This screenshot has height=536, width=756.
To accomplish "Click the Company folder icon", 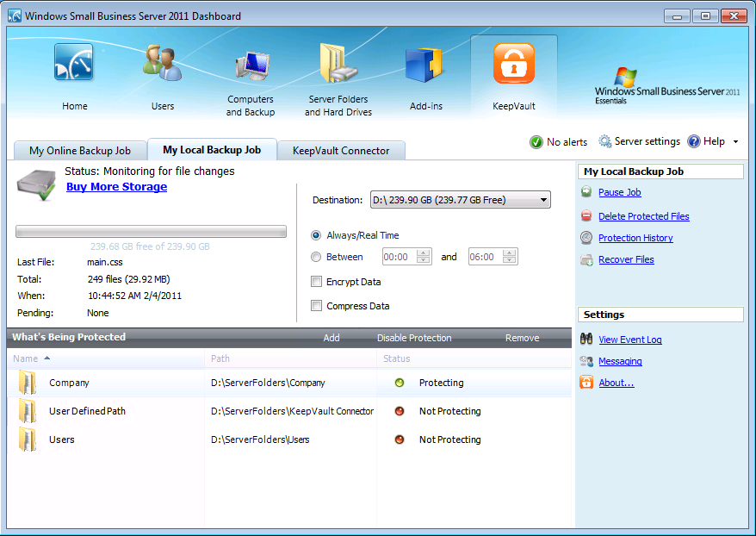I will click(x=28, y=383).
